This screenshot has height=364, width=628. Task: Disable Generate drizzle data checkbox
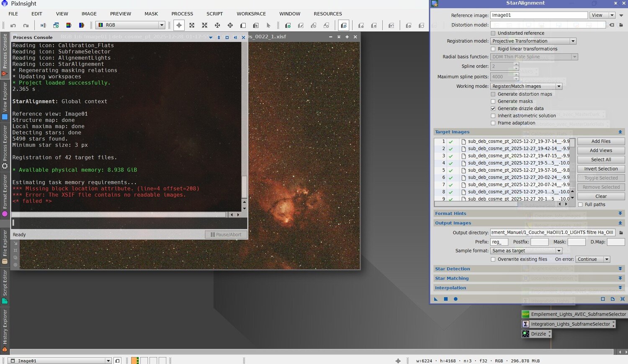click(493, 108)
